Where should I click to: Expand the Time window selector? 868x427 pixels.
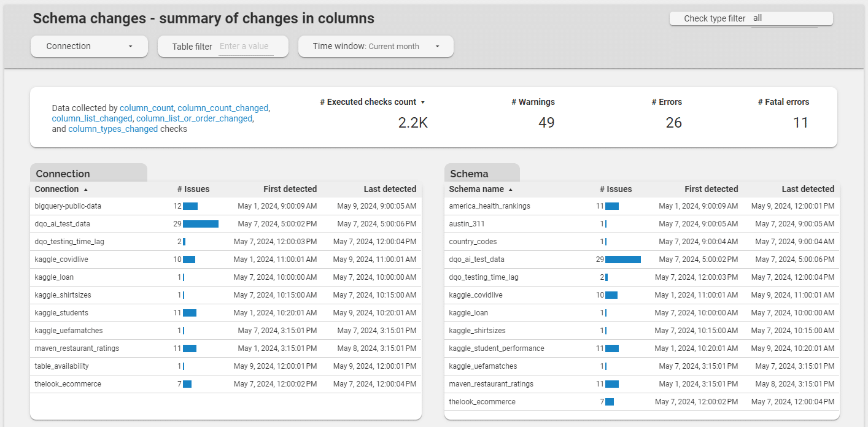(x=375, y=46)
